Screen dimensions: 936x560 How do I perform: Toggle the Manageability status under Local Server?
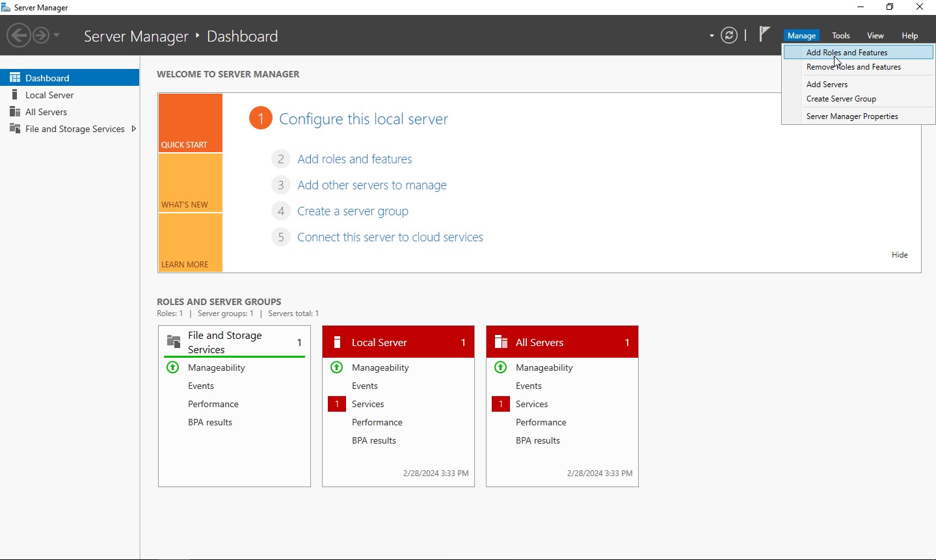336,367
